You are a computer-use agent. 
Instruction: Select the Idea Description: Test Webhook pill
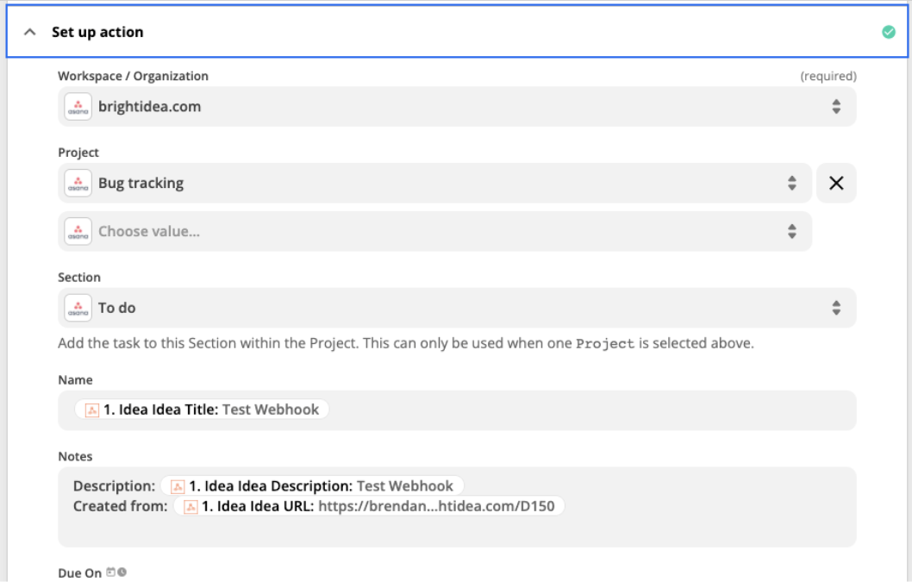(312, 485)
